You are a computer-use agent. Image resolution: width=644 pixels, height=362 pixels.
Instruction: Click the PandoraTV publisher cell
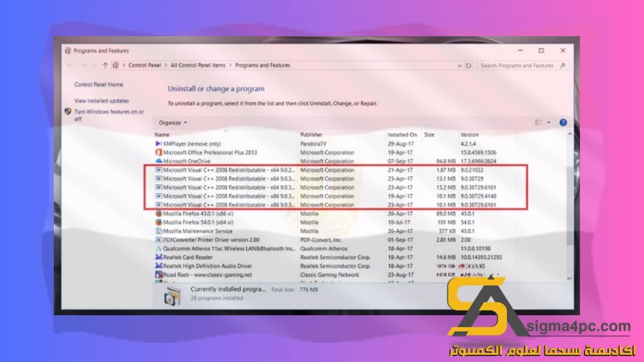tap(313, 144)
